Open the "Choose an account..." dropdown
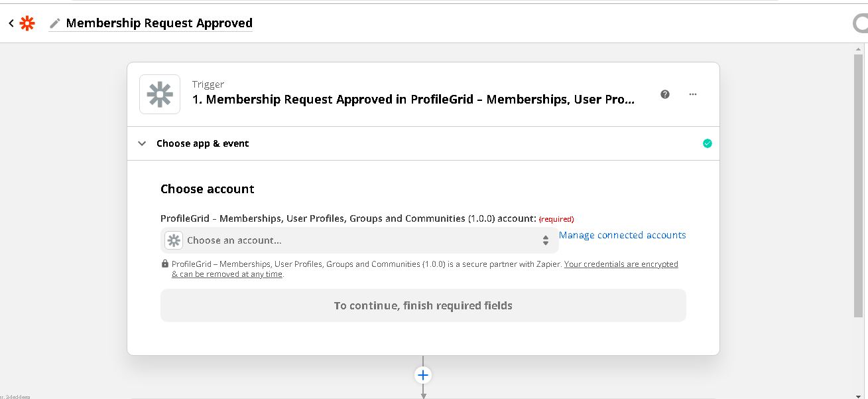The image size is (868, 399). (x=359, y=240)
